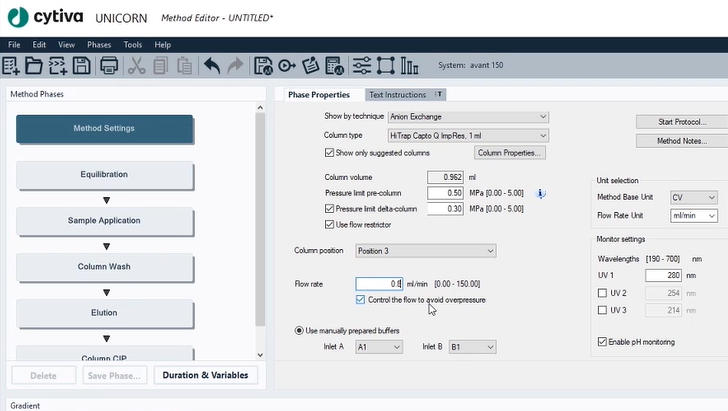
Task: Enable the UV 2 wavelength checkbox
Action: pos(601,293)
